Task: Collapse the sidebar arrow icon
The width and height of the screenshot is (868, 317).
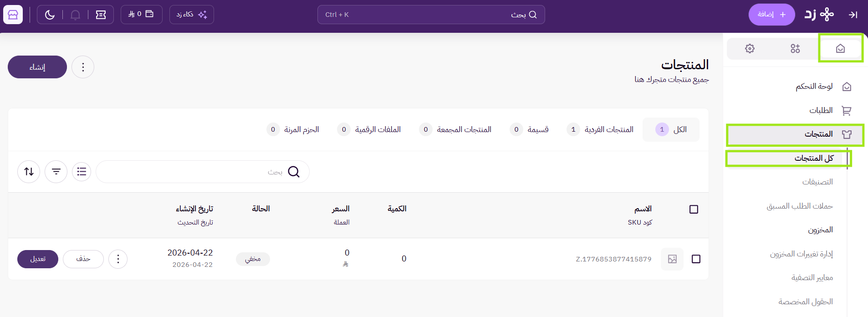Action: (853, 15)
